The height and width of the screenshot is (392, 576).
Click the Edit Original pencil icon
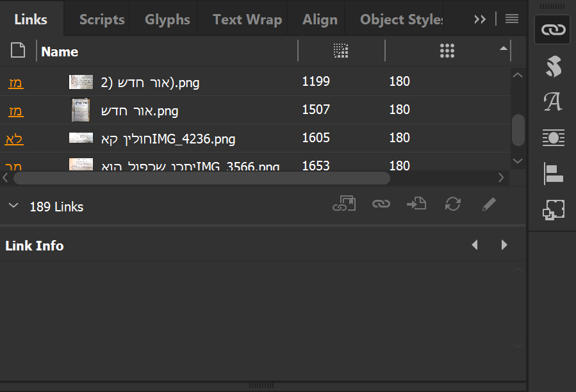(489, 205)
